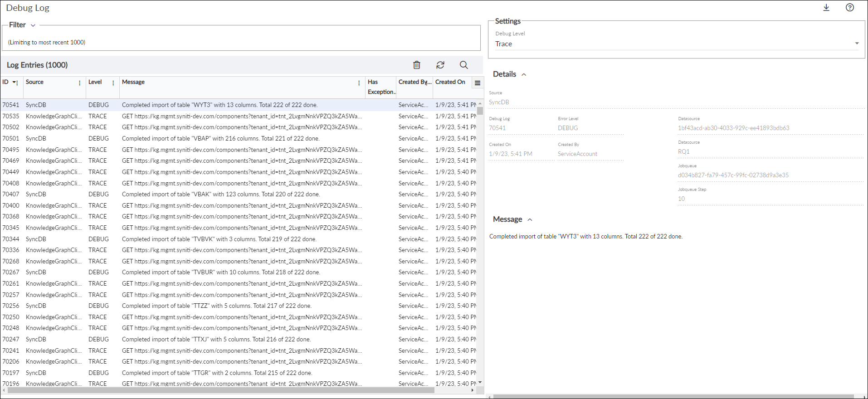Click the Source column header label
This screenshot has height=399, width=868.
pos(35,82)
